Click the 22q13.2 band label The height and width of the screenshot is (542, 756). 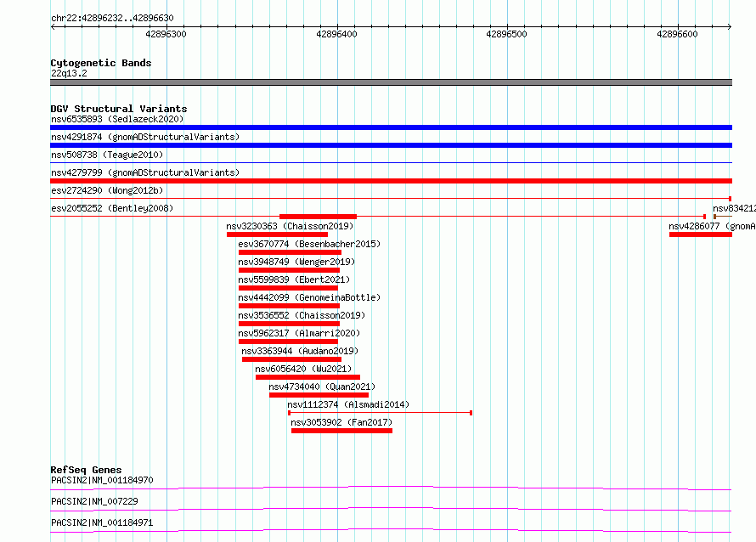(x=69, y=73)
